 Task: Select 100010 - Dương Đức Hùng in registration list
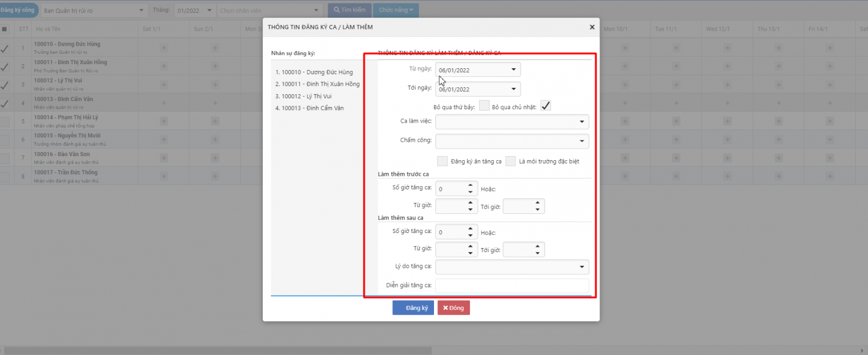tap(314, 72)
